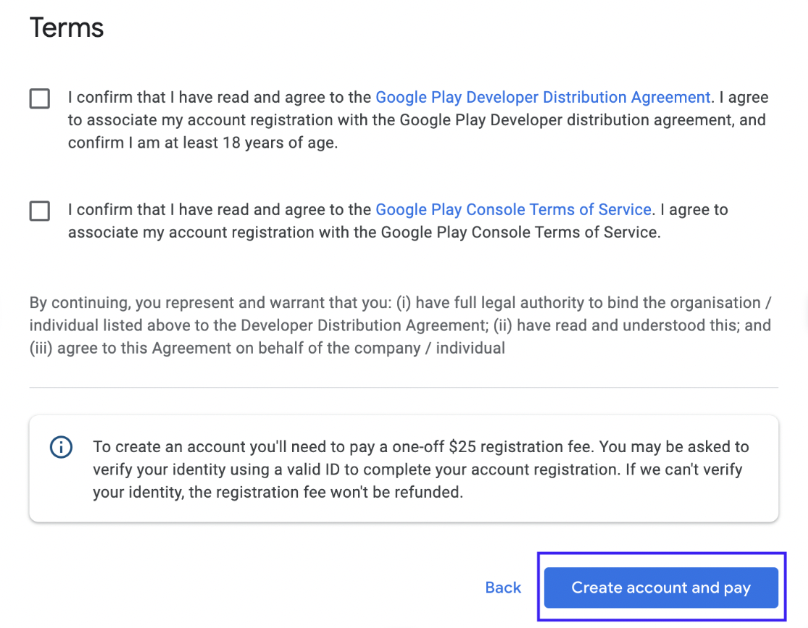Click 'confirm I am at least 18' text

[203, 143]
